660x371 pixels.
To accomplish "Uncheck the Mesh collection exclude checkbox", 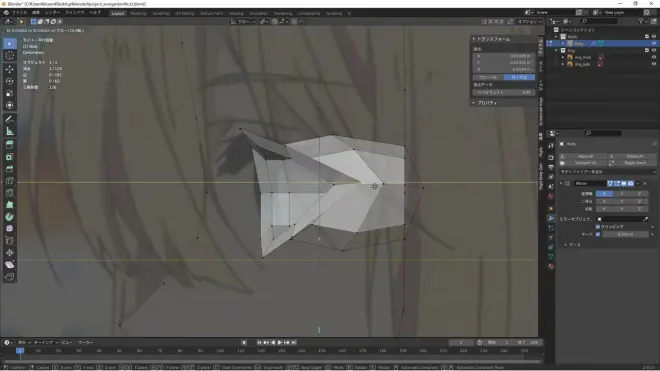I will tap(647, 37).
